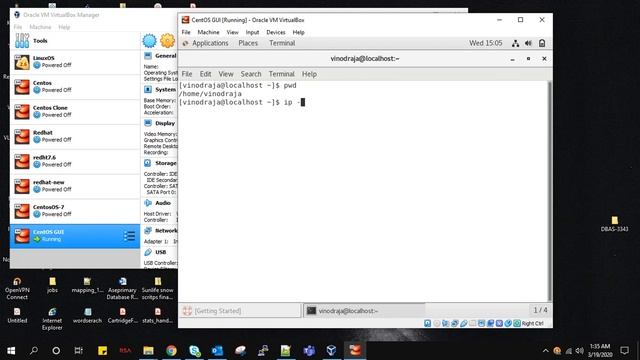Click the Tools icon in VirtualBox Manager
This screenshot has width=640, height=360.
pyautogui.click(x=22, y=41)
